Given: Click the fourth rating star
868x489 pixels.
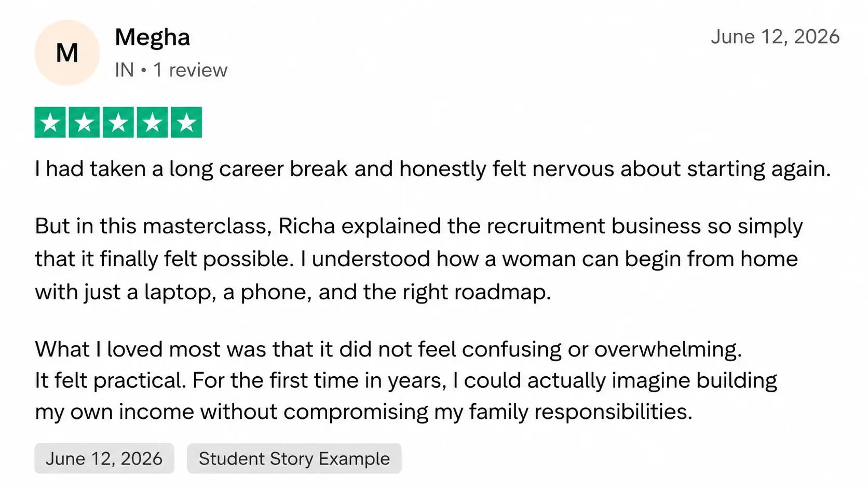Looking at the screenshot, I should pos(152,123).
